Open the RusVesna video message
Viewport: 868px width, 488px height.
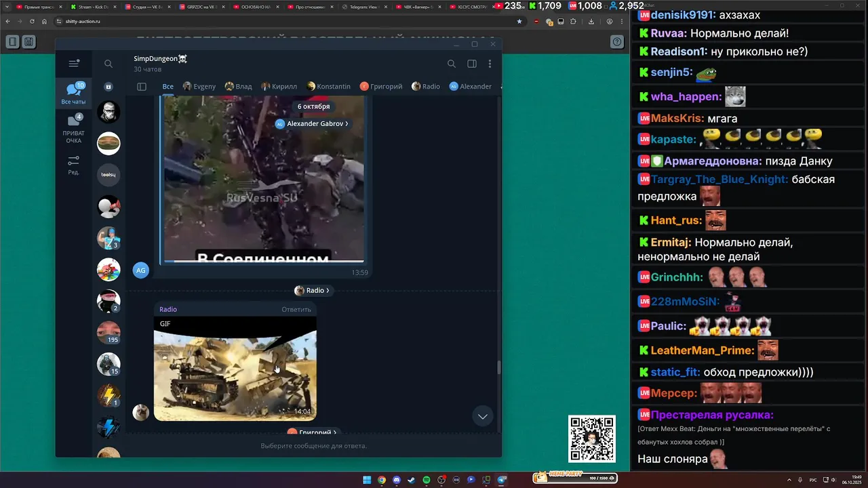[264, 179]
